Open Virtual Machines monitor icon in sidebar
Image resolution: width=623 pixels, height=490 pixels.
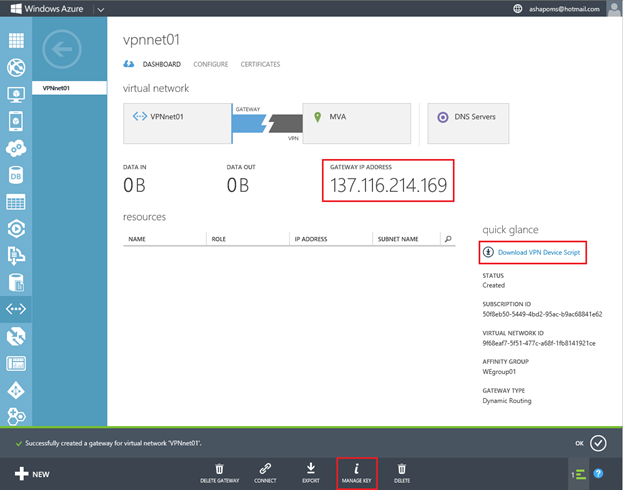click(x=16, y=95)
